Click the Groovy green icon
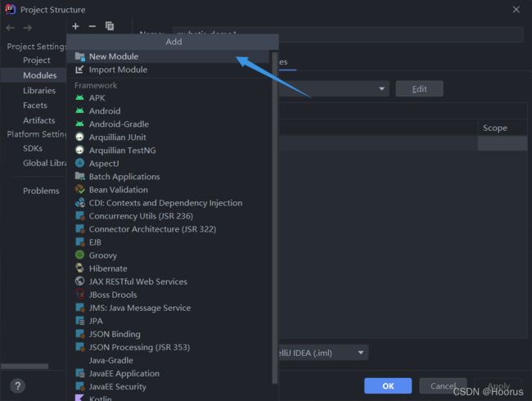Screen dimensions: 532x401 pyautogui.click(x=79, y=255)
